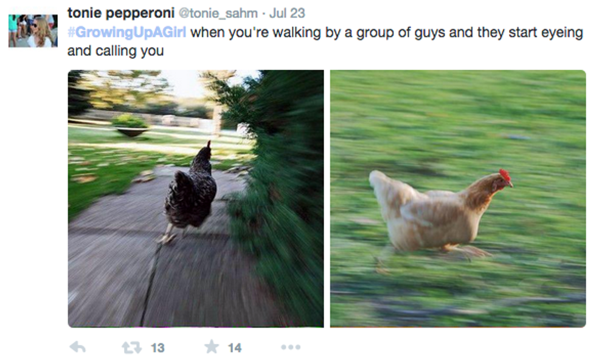Enlarge the right photo of the tan chicken
Image resolution: width=596 pixels, height=364 pixels.
tap(457, 198)
